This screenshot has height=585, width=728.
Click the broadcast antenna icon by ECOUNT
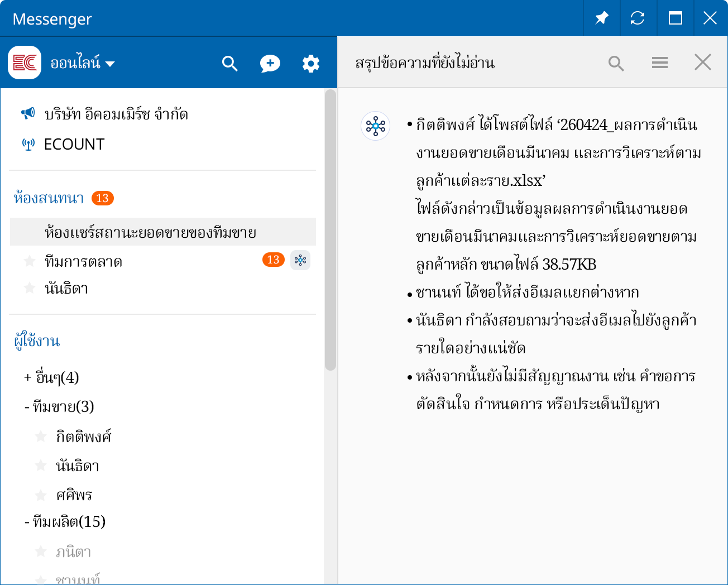[28, 145]
